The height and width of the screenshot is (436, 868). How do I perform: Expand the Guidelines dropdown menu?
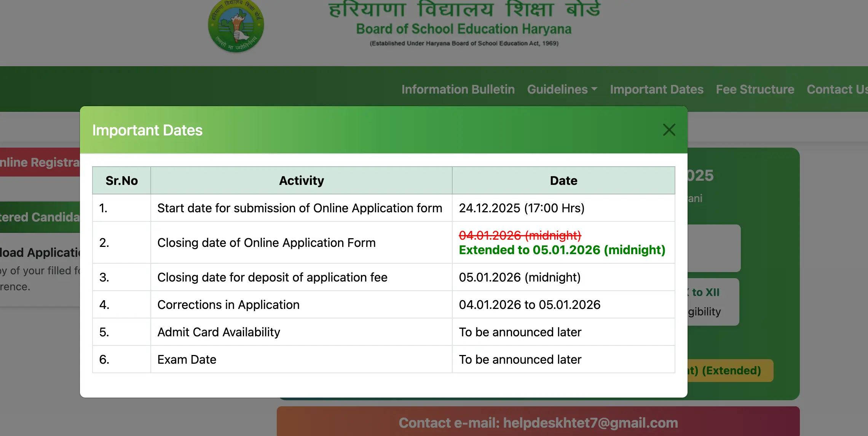coord(562,89)
